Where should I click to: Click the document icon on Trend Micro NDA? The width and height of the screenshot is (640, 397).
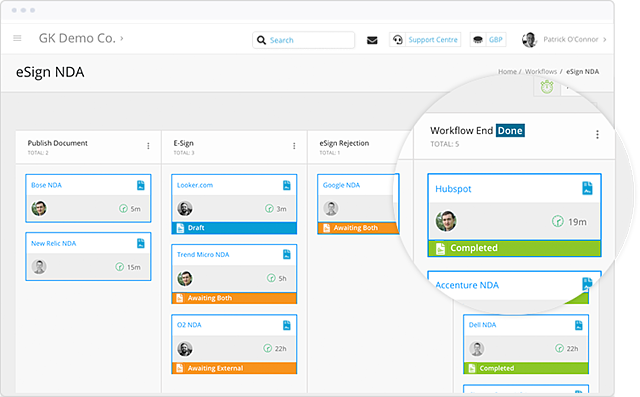tap(287, 255)
